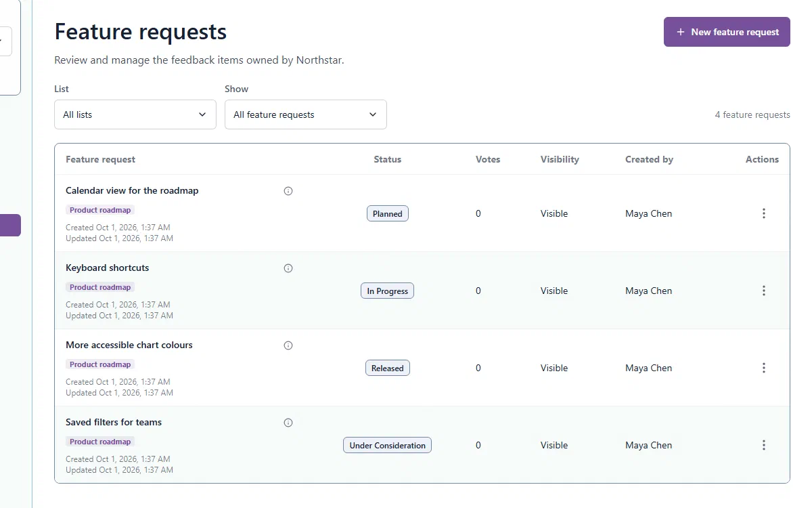Open the All lists dropdown

[x=135, y=114]
